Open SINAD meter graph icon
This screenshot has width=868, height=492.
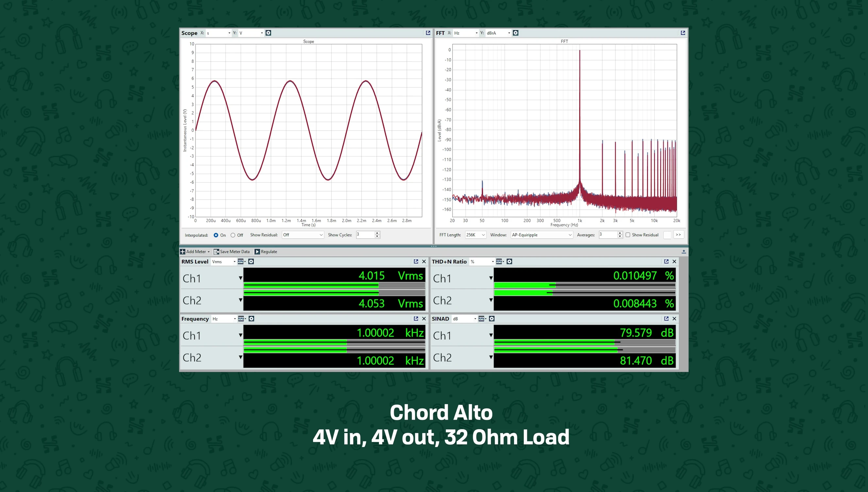pyautogui.click(x=482, y=319)
